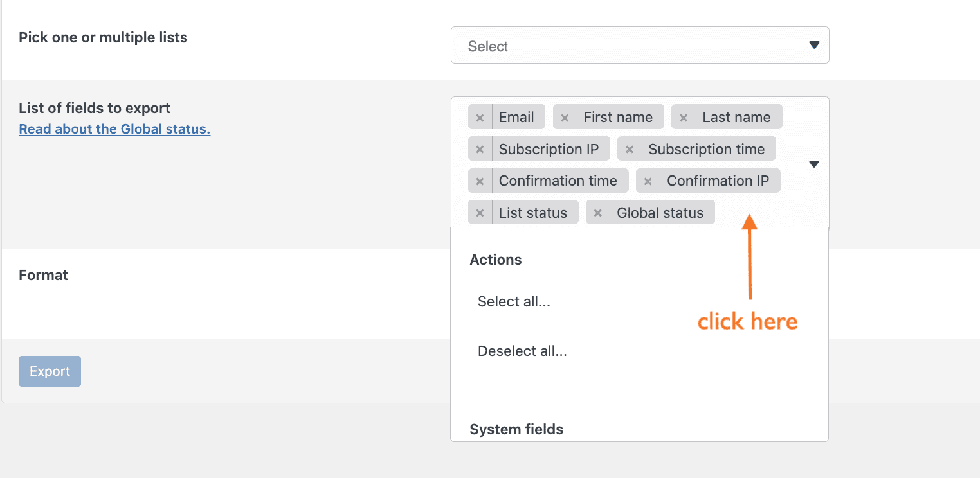
Task: Remove the Email field tag
Action: click(480, 118)
